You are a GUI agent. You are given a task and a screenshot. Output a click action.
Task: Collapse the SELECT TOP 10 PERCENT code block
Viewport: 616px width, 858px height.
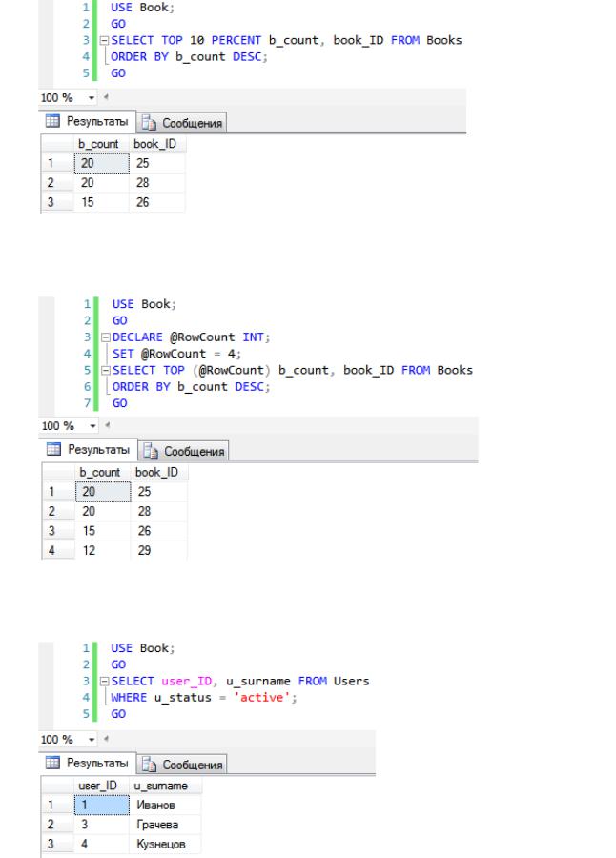tap(104, 40)
